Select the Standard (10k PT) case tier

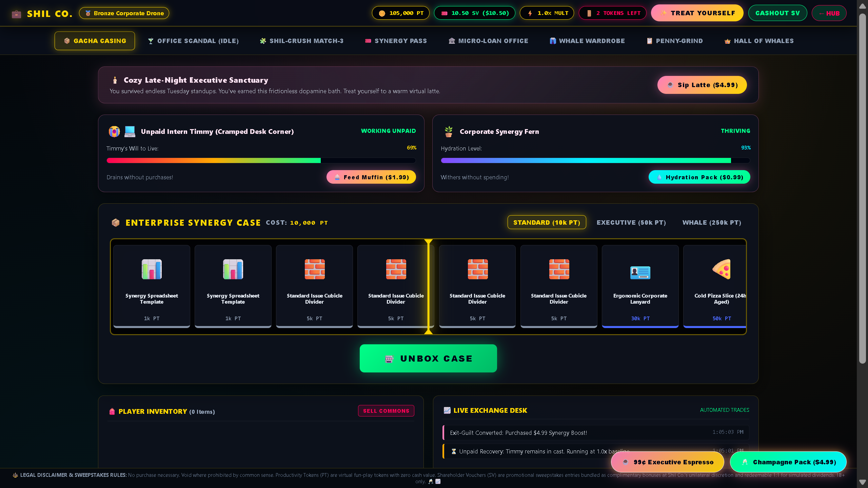tap(547, 222)
